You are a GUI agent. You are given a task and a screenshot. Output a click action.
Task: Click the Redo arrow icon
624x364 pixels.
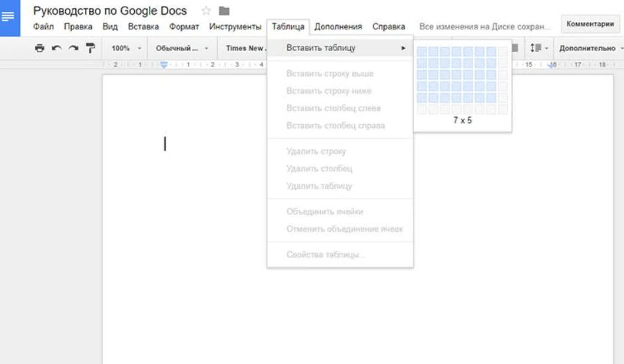(73, 48)
